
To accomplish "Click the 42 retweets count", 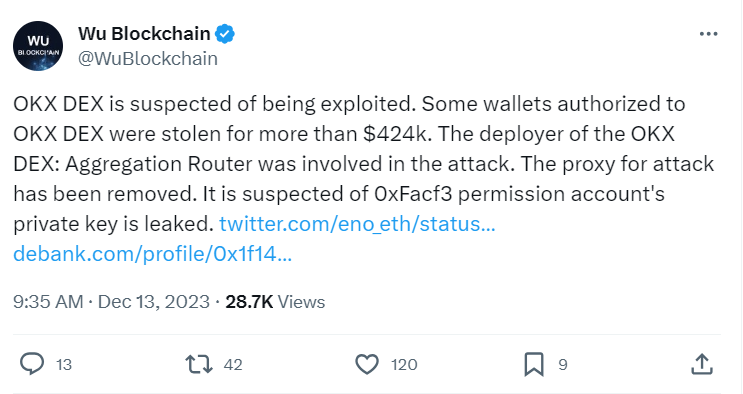I will (x=233, y=365).
